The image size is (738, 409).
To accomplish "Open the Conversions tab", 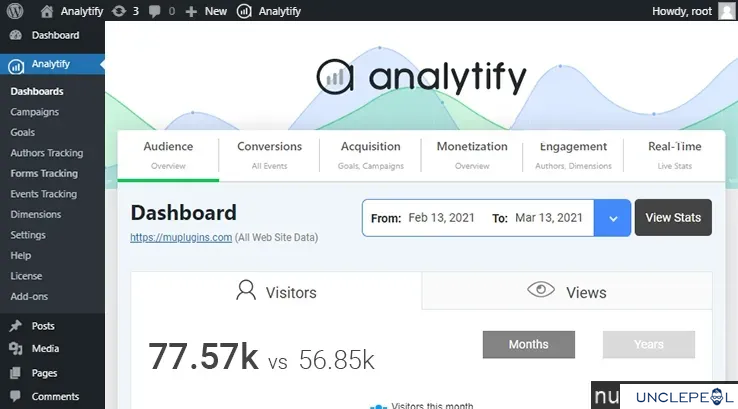I will [269, 155].
